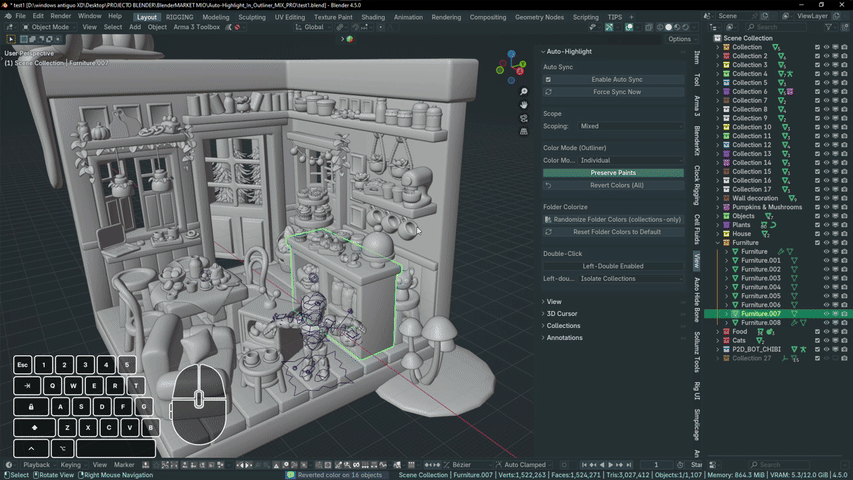Click the Force Sync refresh icon
This screenshot has width=853, height=480.
tap(548, 92)
